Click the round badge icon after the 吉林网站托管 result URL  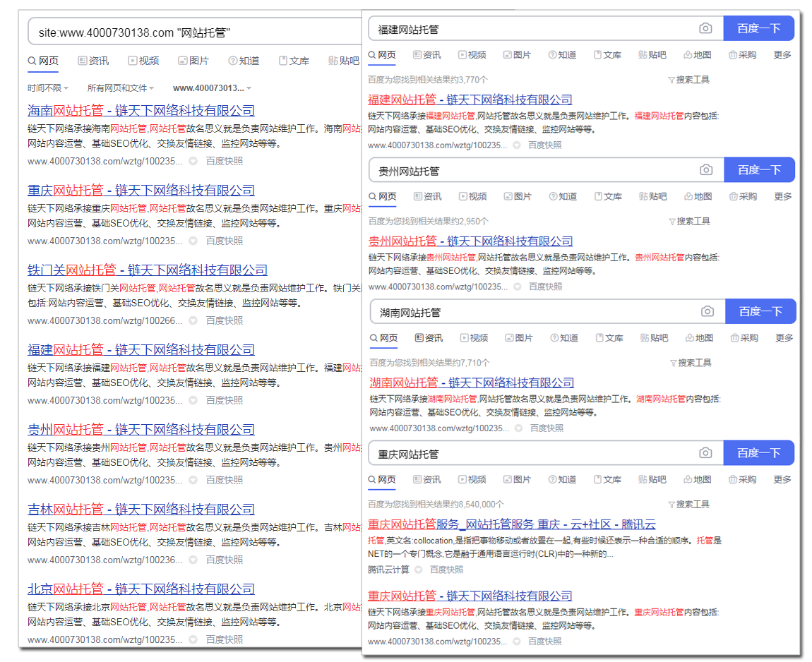coord(193,560)
